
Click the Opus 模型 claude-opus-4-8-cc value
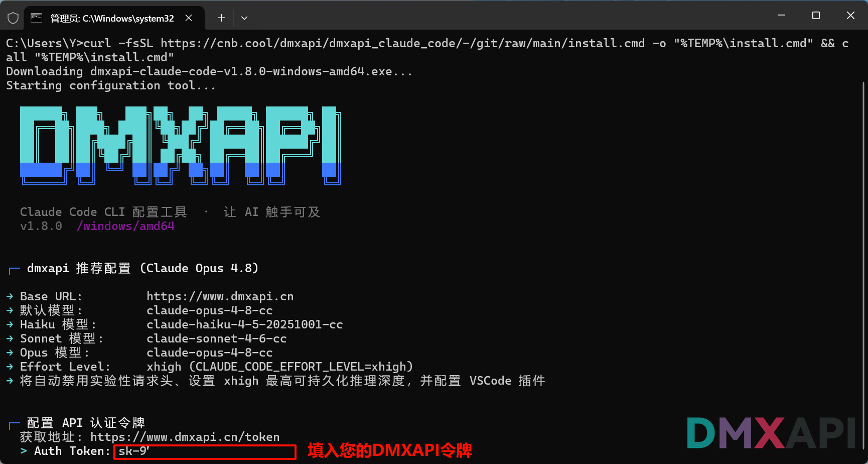click(x=209, y=353)
